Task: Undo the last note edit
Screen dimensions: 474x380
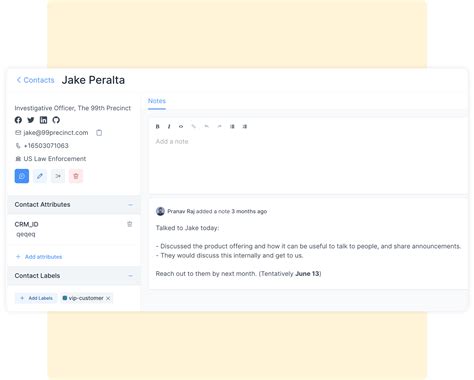Action: (207, 126)
